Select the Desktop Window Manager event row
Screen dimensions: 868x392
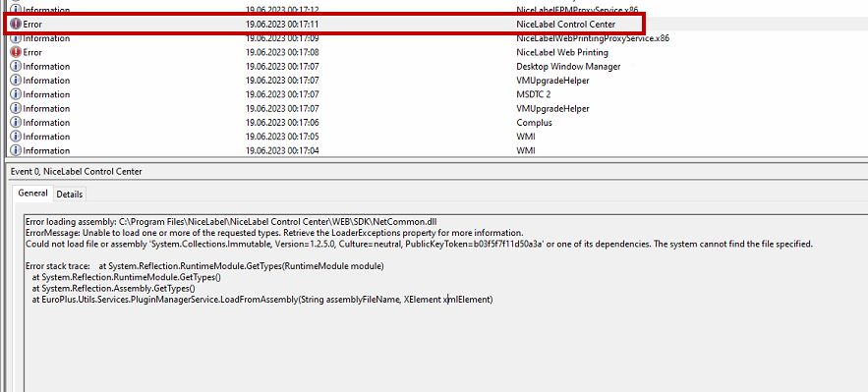click(436, 67)
